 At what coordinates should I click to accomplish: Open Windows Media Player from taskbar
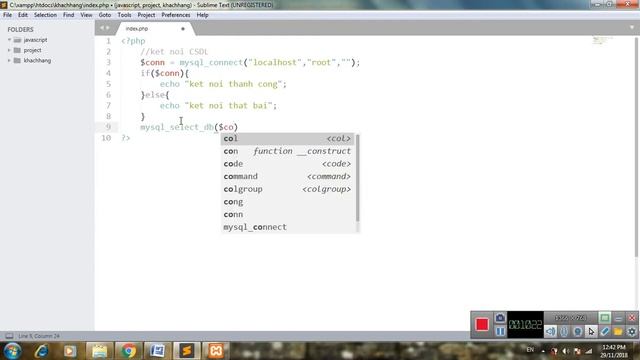(x=70, y=351)
